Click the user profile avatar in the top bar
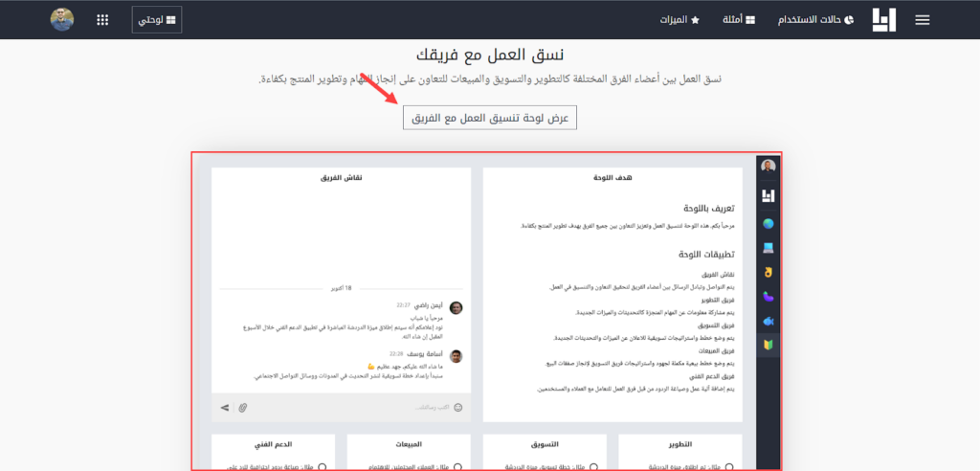The image size is (980, 471). (62, 19)
